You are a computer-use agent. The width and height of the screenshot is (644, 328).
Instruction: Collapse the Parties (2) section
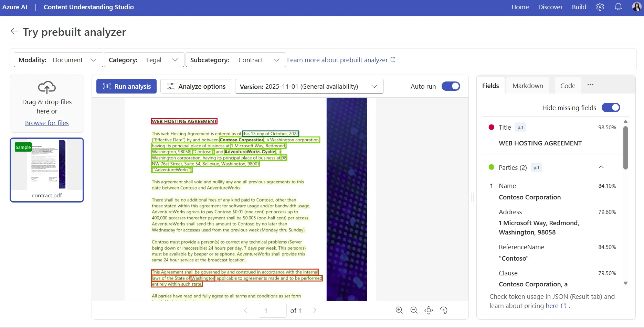601,167
